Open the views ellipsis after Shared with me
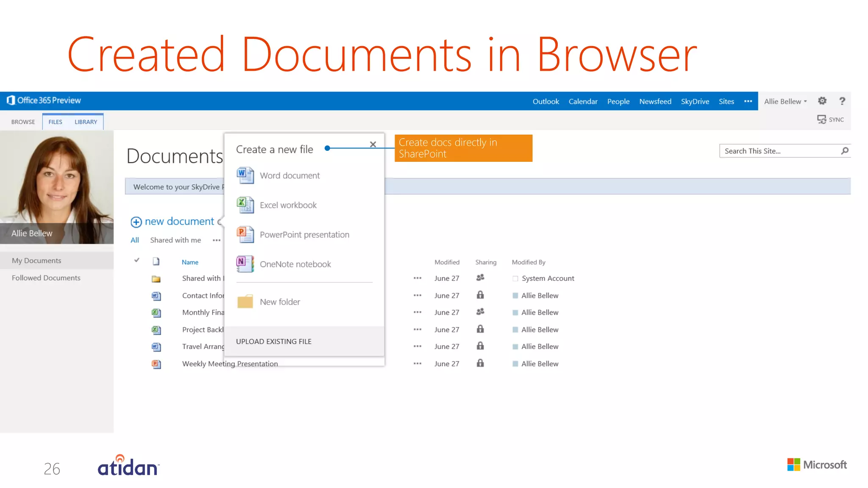Viewport: 868px width, 488px height. tap(217, 240)
